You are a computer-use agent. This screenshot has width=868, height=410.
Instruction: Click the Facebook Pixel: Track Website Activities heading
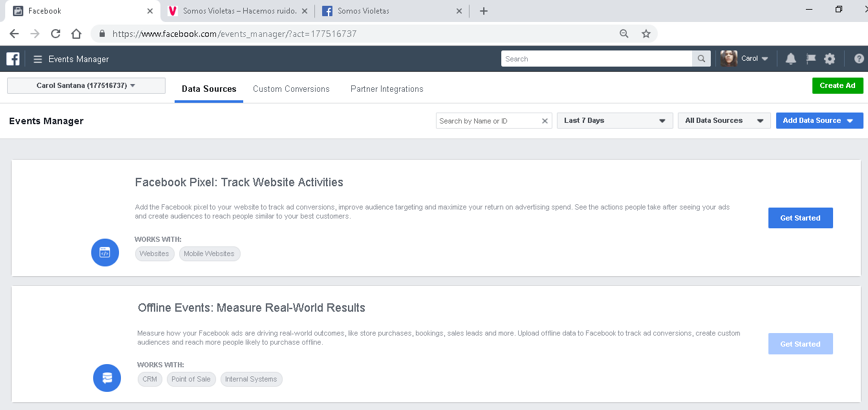(239, 182)
